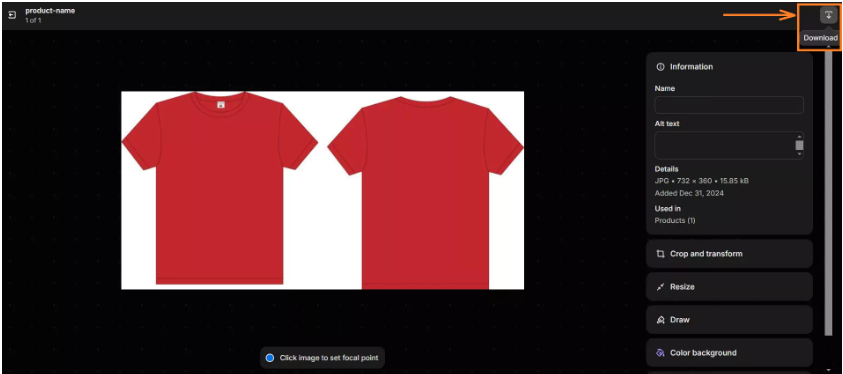Open the Products (1) link

(675, 221)
